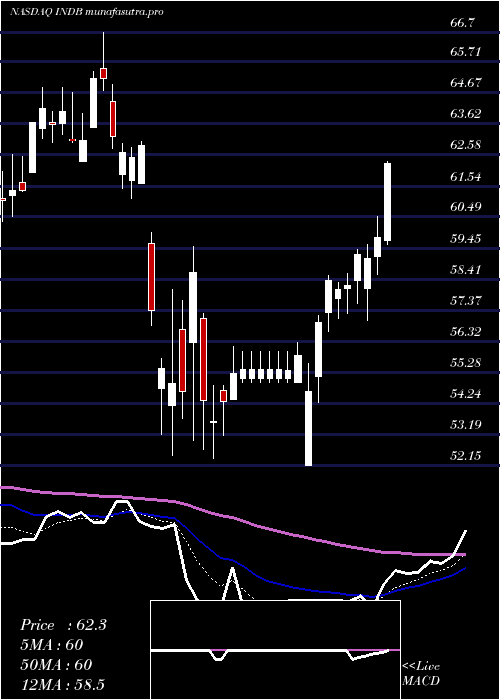
Task: Click the 5MA : 60 readout
Action: click(x=51, y=645)
